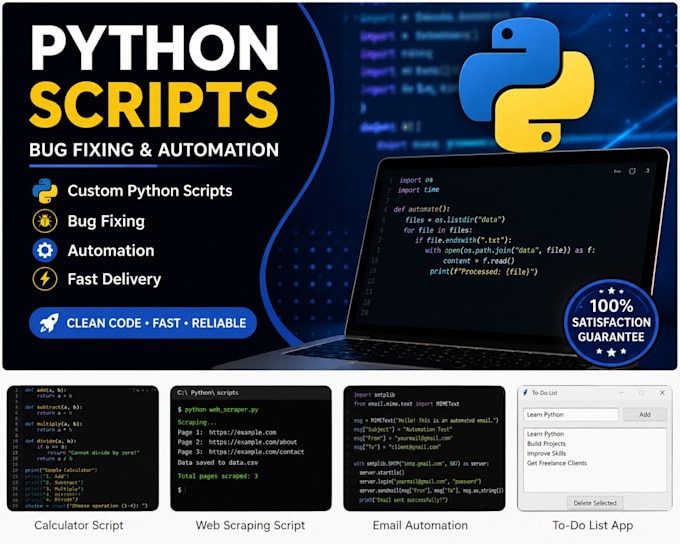Click the 'To-Do List App' caption
Screen dimensions: 680x544
593,525
